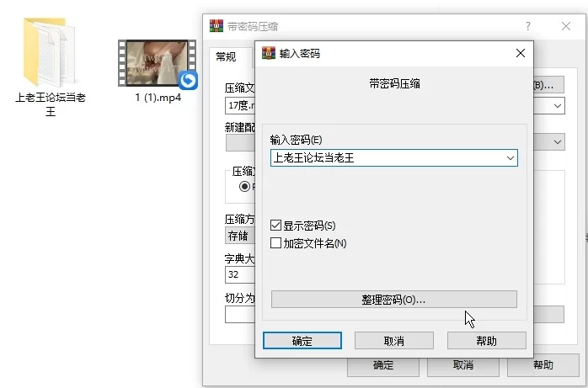Enable the 加密文件名 checkbox
The height and width of the screenshot is (388, 588).
(x=275, y=243)
